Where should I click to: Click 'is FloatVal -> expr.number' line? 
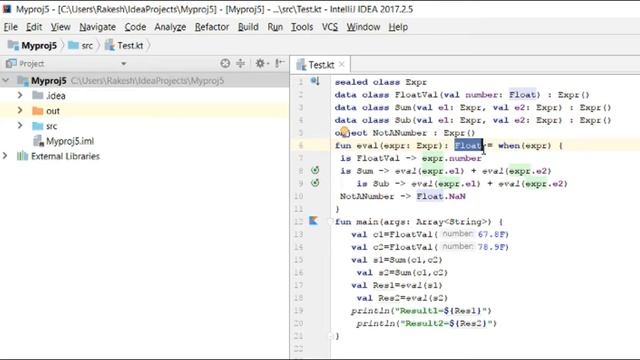click(x=411, y=158)
